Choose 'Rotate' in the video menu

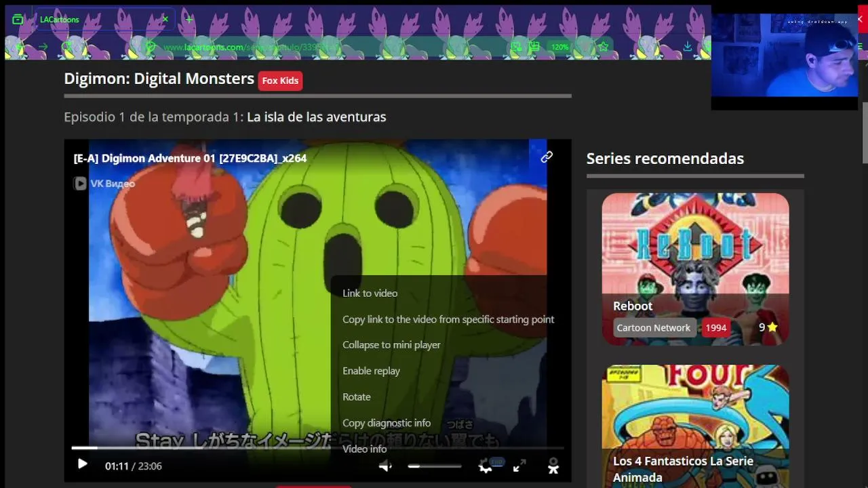356,396
